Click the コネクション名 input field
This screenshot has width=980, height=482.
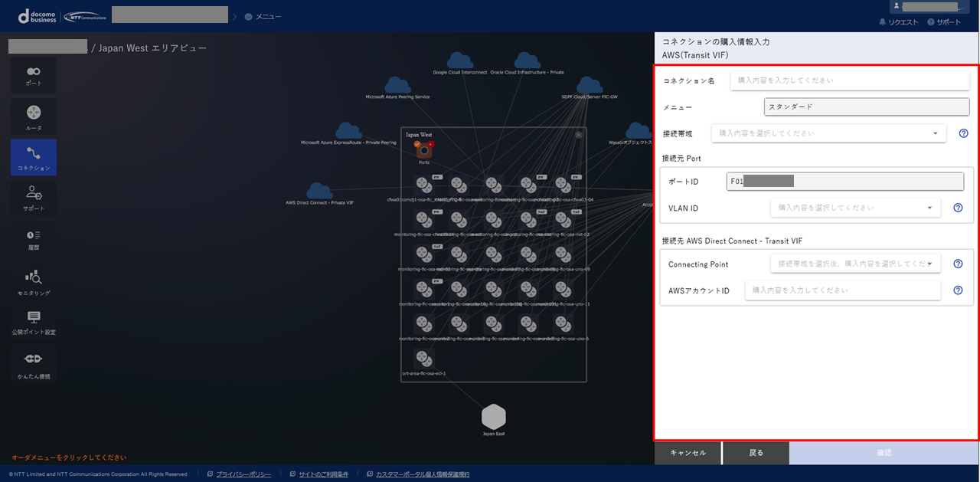(849, 80)
